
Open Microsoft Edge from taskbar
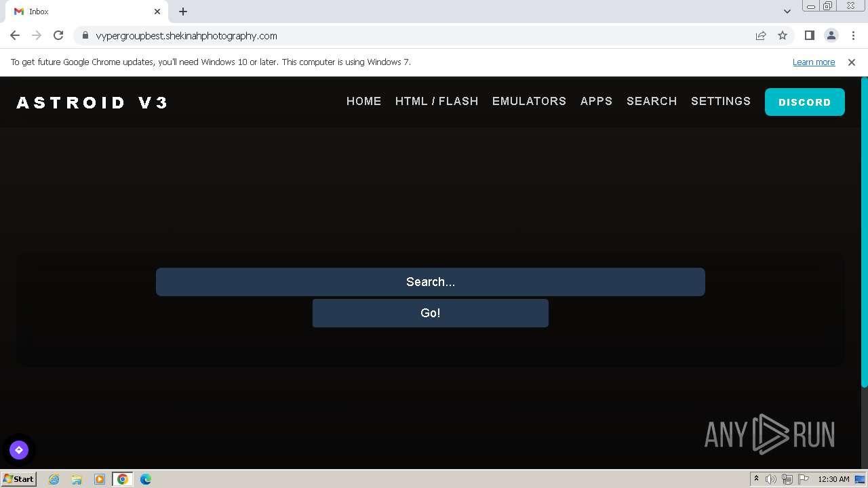pos(146,479)
